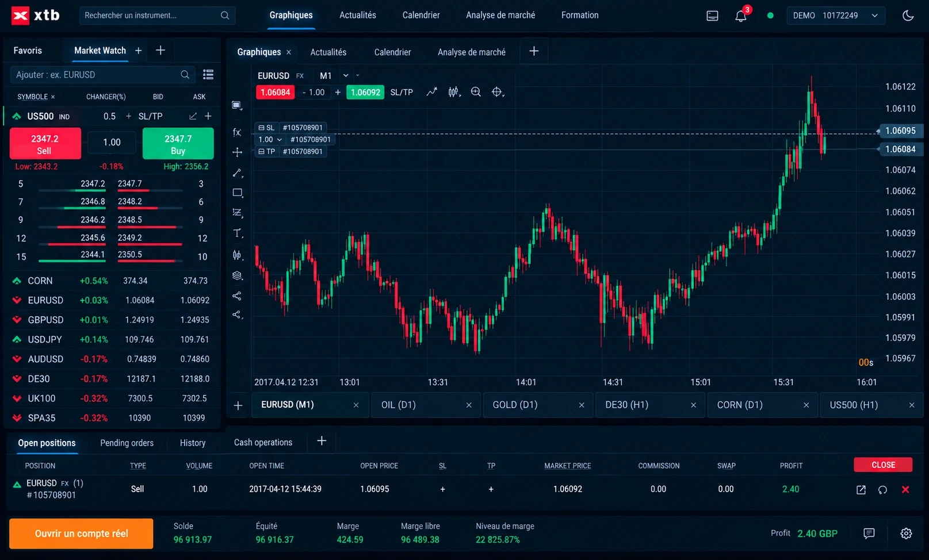The width and height of the screenshot is (929, 560).
Task: Switch to Actualités in the top navigation
Action: [x=357, y=15]
